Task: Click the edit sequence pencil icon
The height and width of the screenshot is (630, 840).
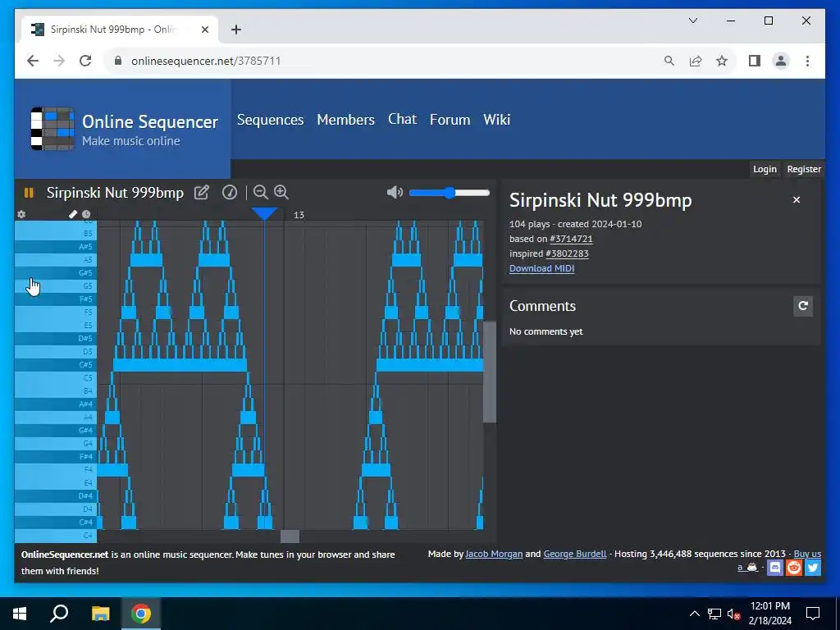Action: pyautogui.click(x=202, y=192)
